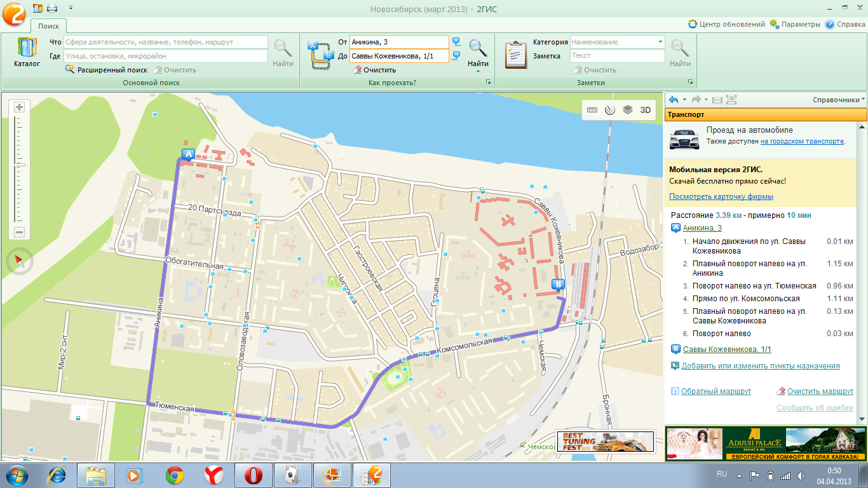The image size is (868, 488).
Task: Open Параметры in the top right
Action: [x=795, y=24]
